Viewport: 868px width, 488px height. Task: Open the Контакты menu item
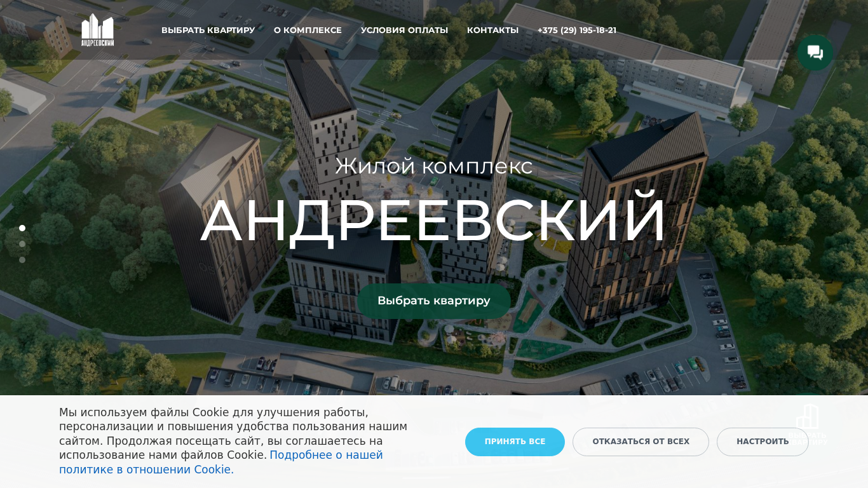[x=492, y=30]
